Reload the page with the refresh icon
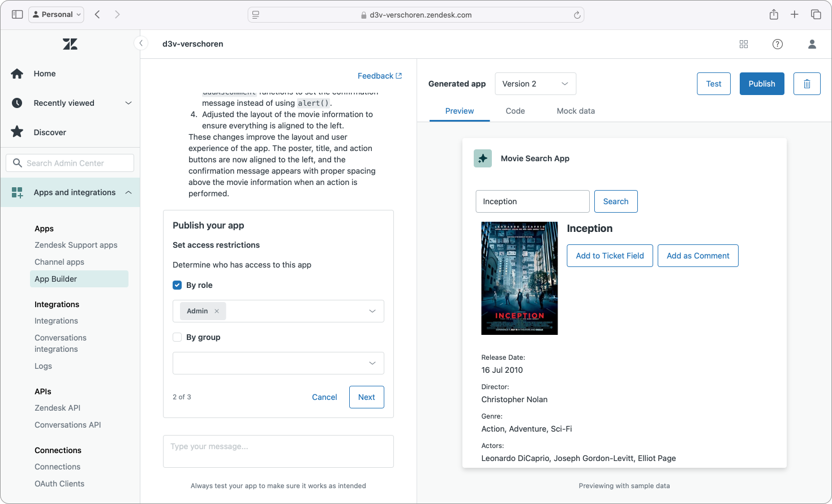The image size is (832, 504). pos(577,15)
